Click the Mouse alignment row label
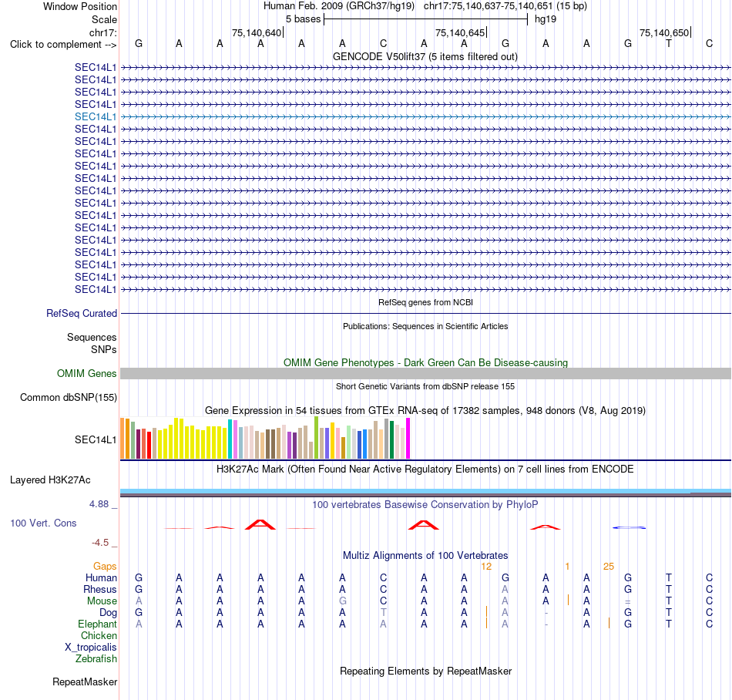The width and height of the screenshot is (732, 700). coord(102,601)
